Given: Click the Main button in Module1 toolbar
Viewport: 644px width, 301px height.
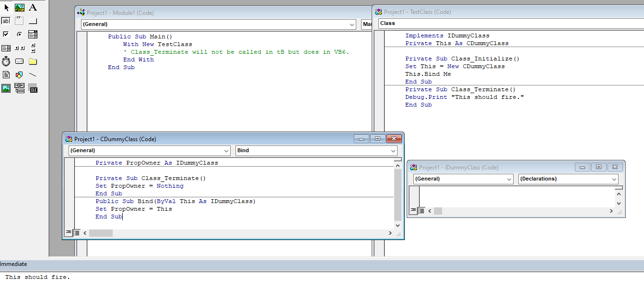Looking at the screenshot, I should click(x=368, y=24).
